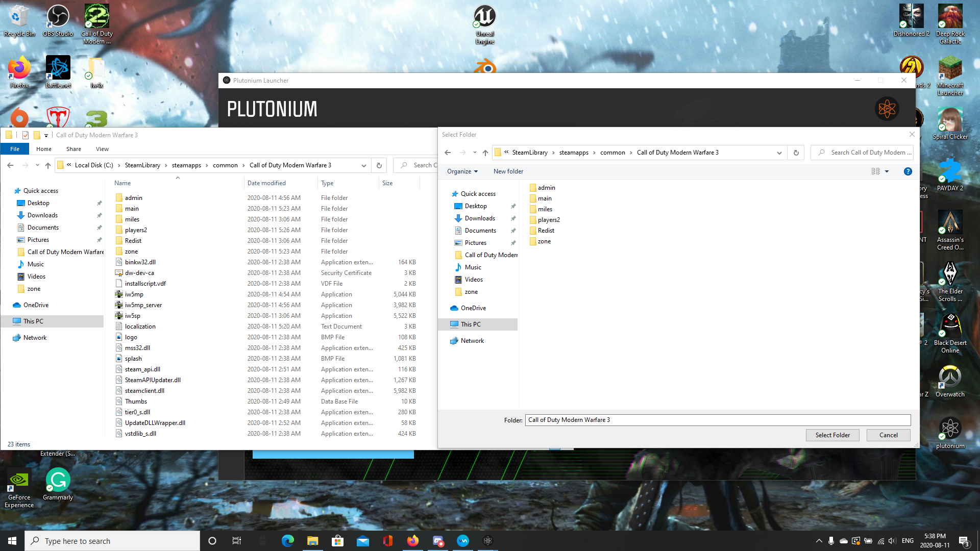Open the Quick Access Toolbar customize dropdown
The width and height of the screenshot is (980, 551).
[46, 135]
